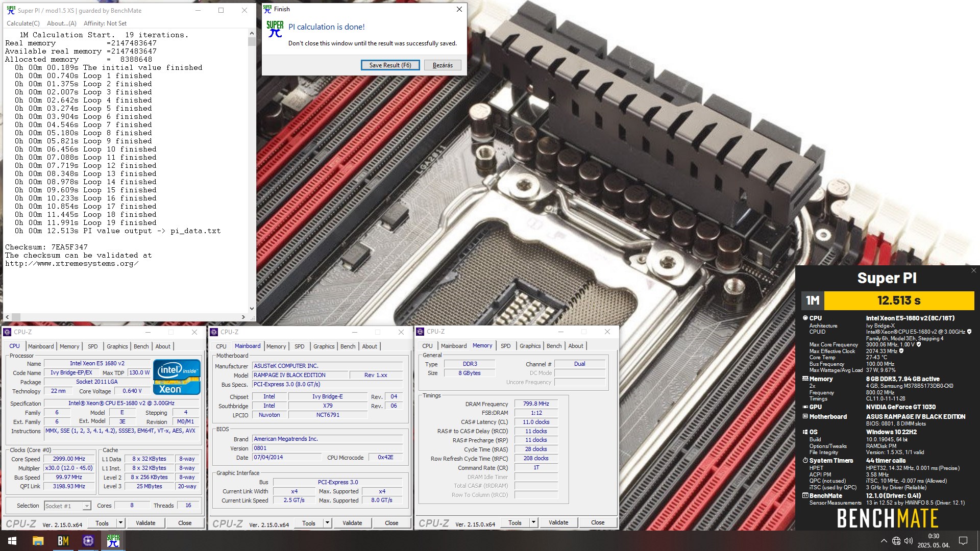The width and height of the screenshot is (980, 551).
Task: Open the Graphics tab in the Memory window
Action: click(x=530, y=346)
